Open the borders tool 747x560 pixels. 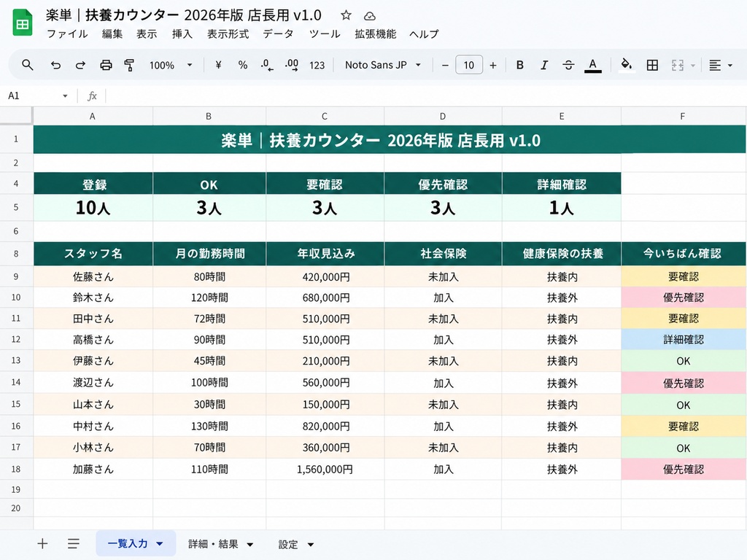(652, 65)
